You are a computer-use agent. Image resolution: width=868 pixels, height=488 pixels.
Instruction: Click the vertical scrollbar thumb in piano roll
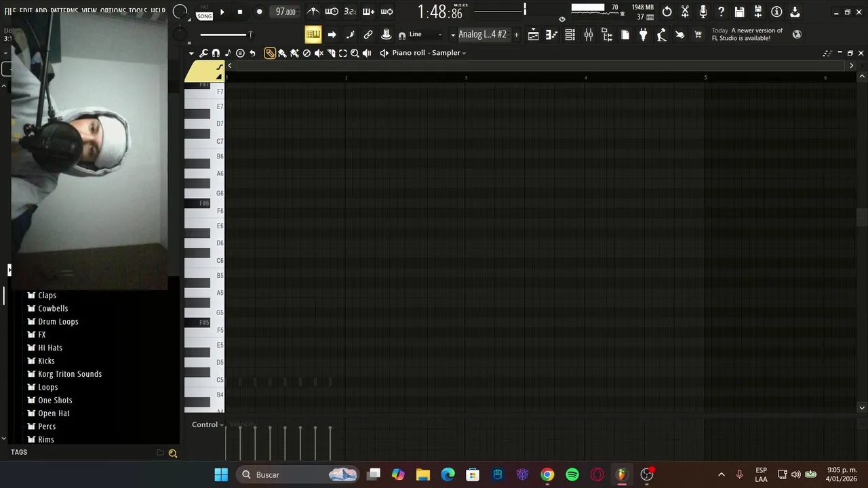[861, 218]
